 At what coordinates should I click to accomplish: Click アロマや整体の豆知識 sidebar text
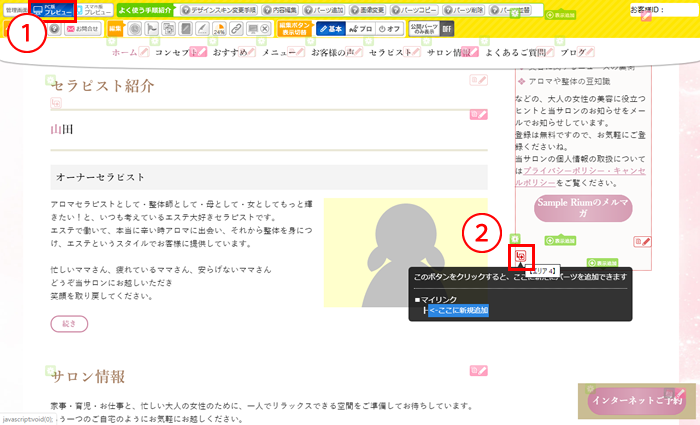(569, 81)
